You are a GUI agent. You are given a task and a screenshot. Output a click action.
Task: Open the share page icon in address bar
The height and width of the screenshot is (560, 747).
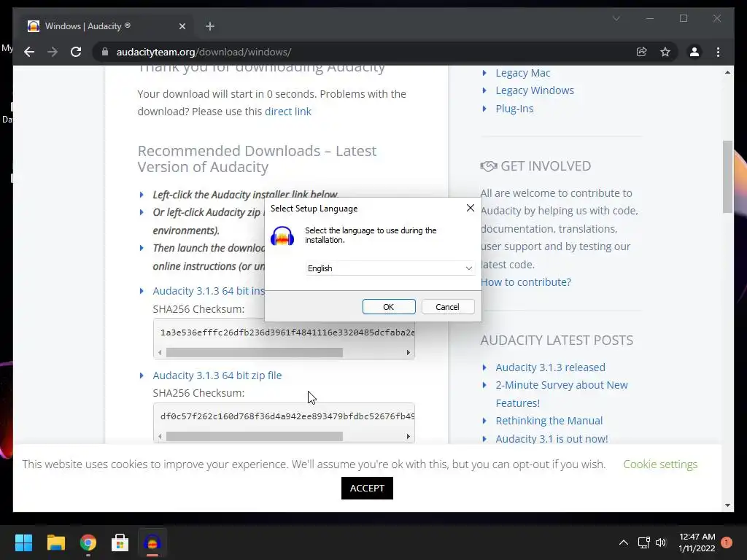coord(642,52)
